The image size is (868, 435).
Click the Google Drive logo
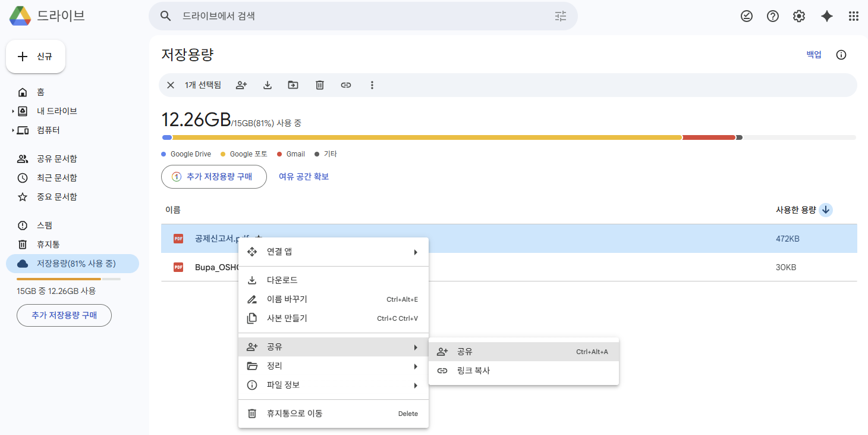coord(20,16)
